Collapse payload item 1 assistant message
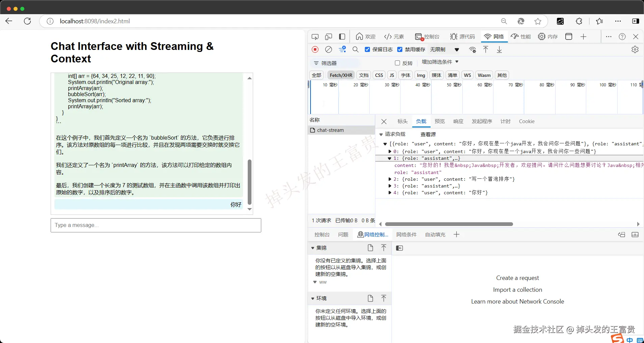The width and height of the screenshot is (644, 343). tap(390, 159)
